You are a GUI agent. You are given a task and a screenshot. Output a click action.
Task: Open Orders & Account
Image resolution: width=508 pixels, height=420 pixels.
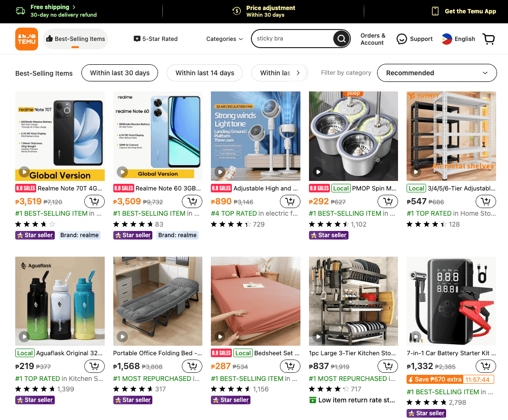[x=373, y=39]
